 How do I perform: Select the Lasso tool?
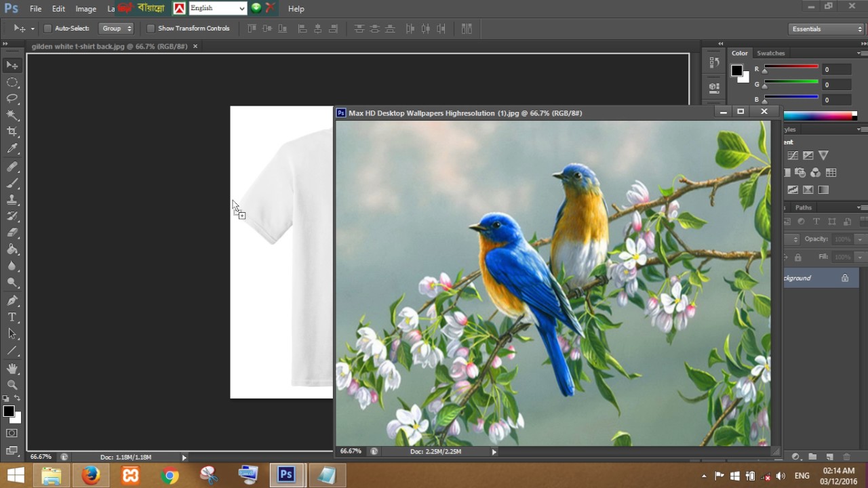12,99
